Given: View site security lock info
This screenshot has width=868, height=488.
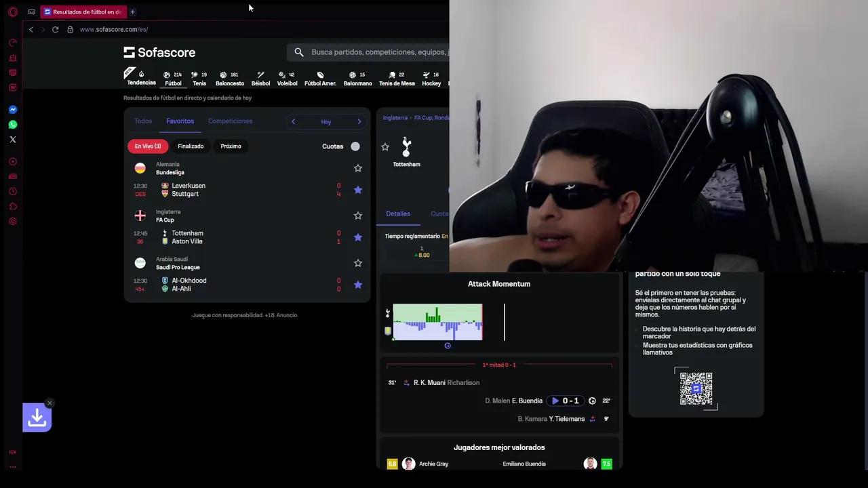Looking at the screenshot, I should tap(70, 29).
